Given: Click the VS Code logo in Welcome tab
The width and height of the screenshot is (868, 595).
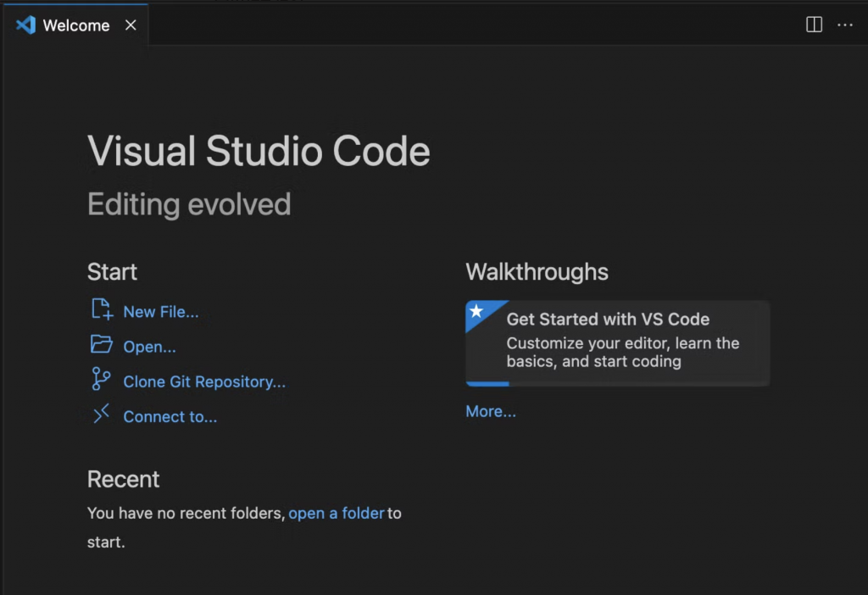Looking at the screenshot, I should coord(25,25).
